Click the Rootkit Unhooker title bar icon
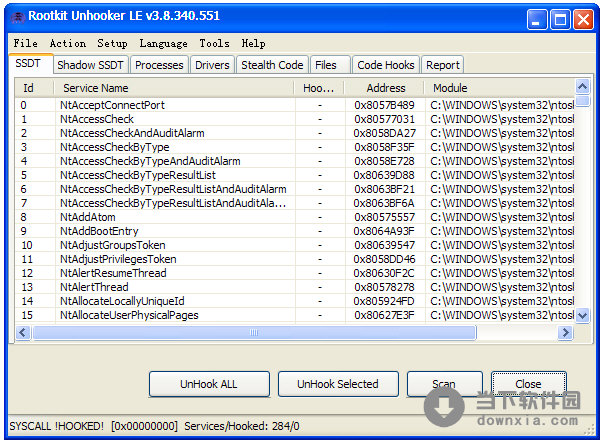 coord(16,16)
